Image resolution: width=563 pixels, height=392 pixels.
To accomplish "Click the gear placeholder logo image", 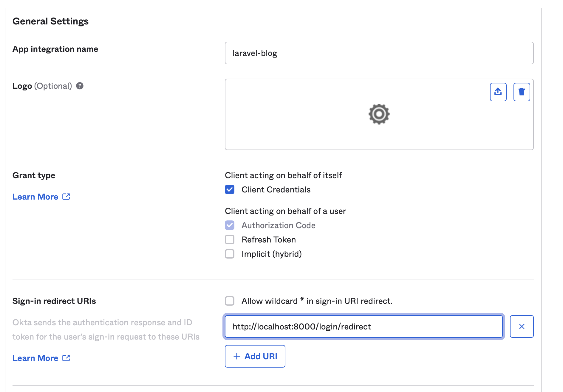I will point(379,114).
